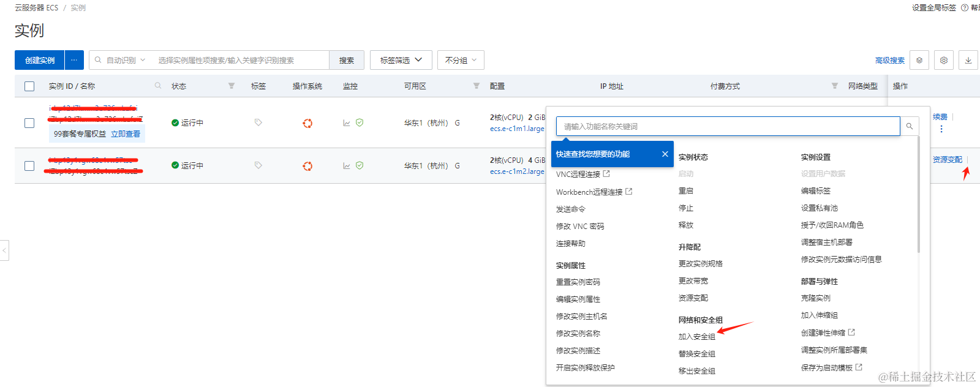Select 编辑实例属性 menu item

[x=578, y=299]
